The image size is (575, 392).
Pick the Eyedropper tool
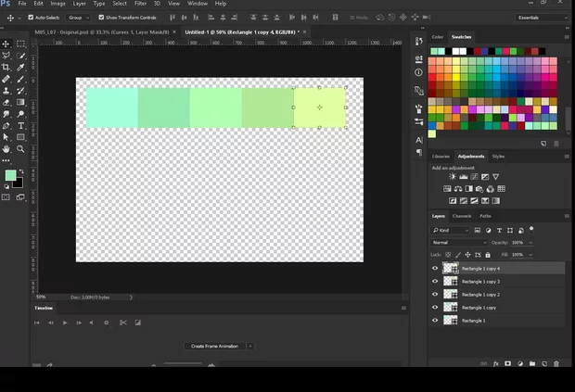pos(20,68)
